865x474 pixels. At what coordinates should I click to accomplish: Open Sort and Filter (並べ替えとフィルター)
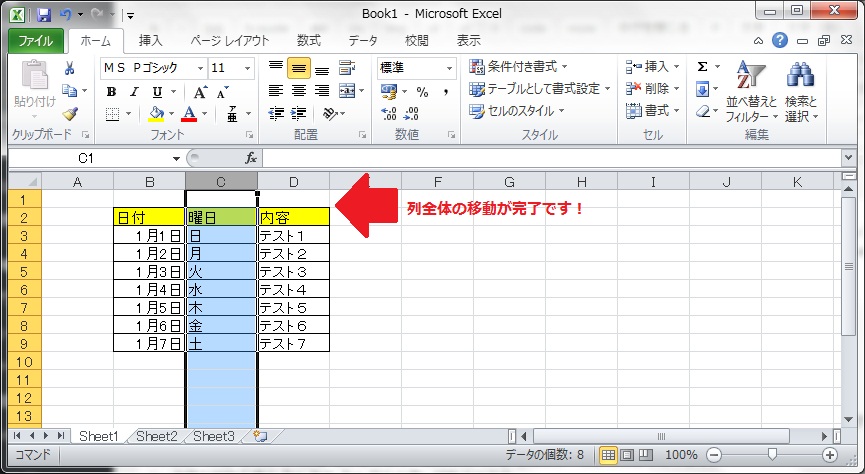[x=751, y=92]
